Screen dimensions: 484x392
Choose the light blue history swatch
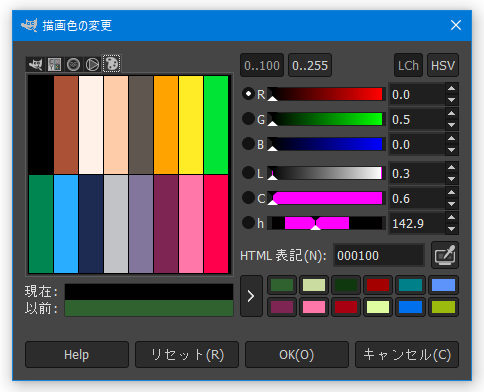443,285
